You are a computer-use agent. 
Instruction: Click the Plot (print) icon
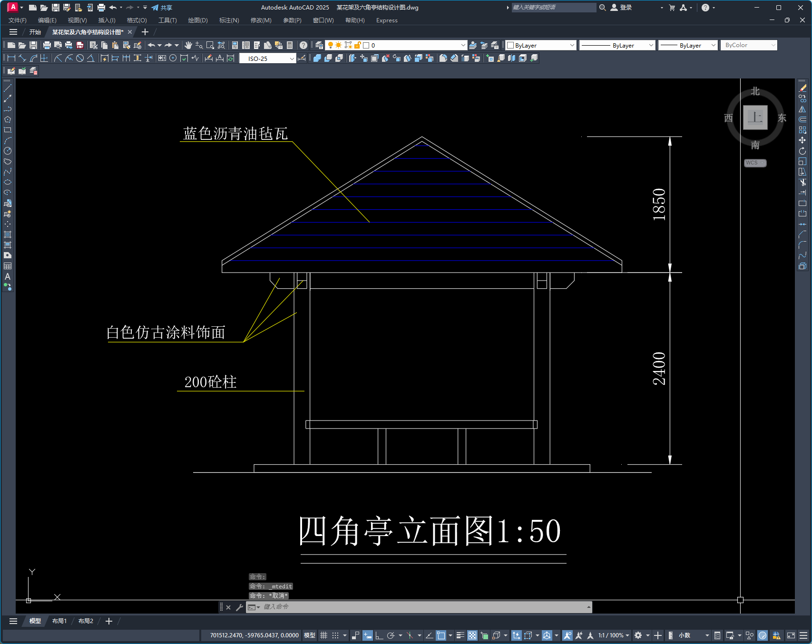[47, 45]
